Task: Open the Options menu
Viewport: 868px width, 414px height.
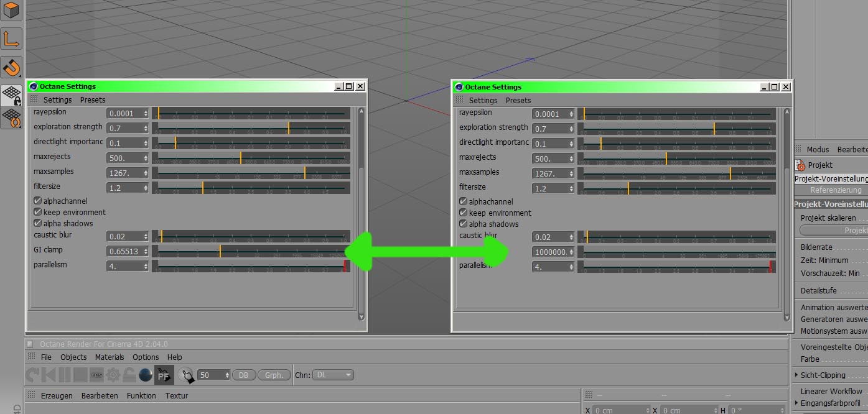Action: [x=146, y=357]
